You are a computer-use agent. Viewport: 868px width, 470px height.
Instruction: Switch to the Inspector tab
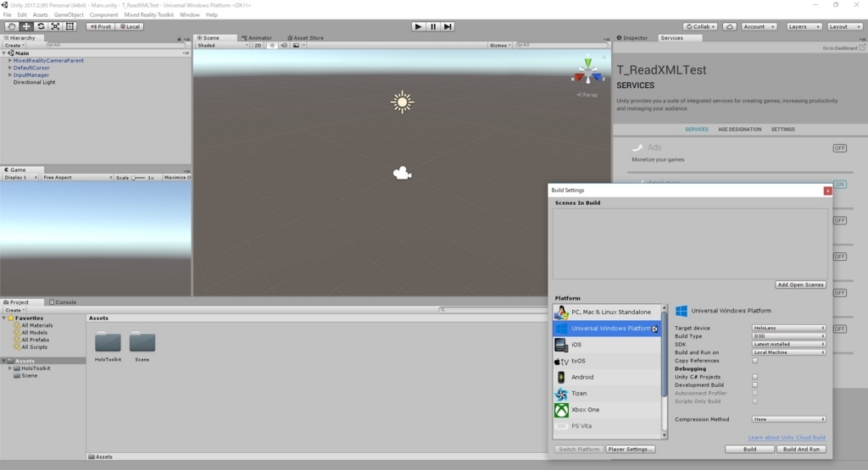point(632,38)
